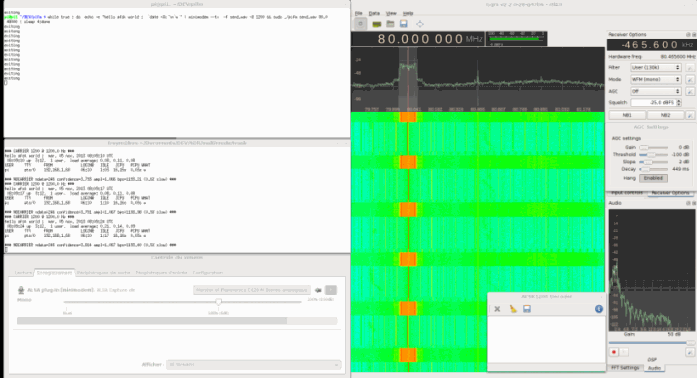
Task: Select the Receiver Options tab at panel bottom
Action: 670,193
